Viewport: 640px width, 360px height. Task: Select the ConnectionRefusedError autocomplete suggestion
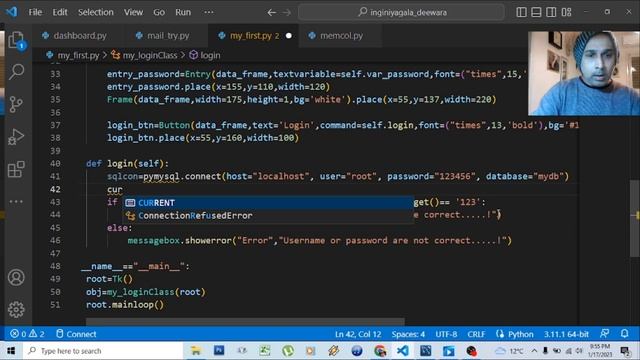tap(269, 216)
